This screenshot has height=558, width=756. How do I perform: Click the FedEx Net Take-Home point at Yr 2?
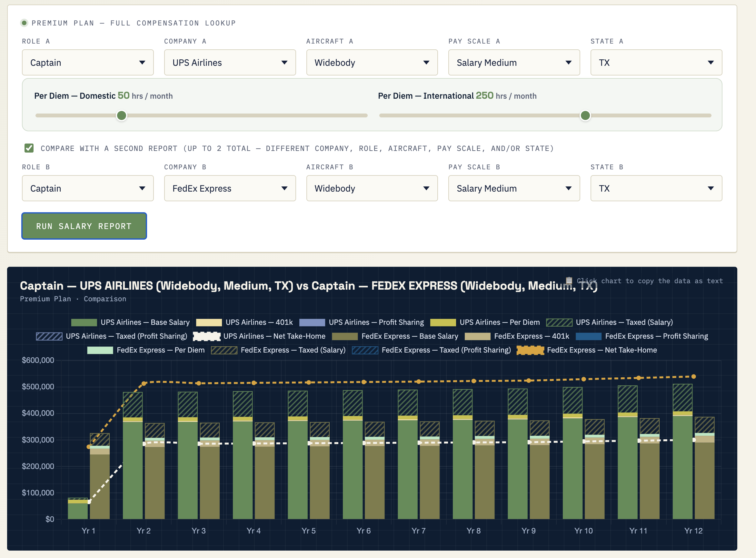[144, 384]
